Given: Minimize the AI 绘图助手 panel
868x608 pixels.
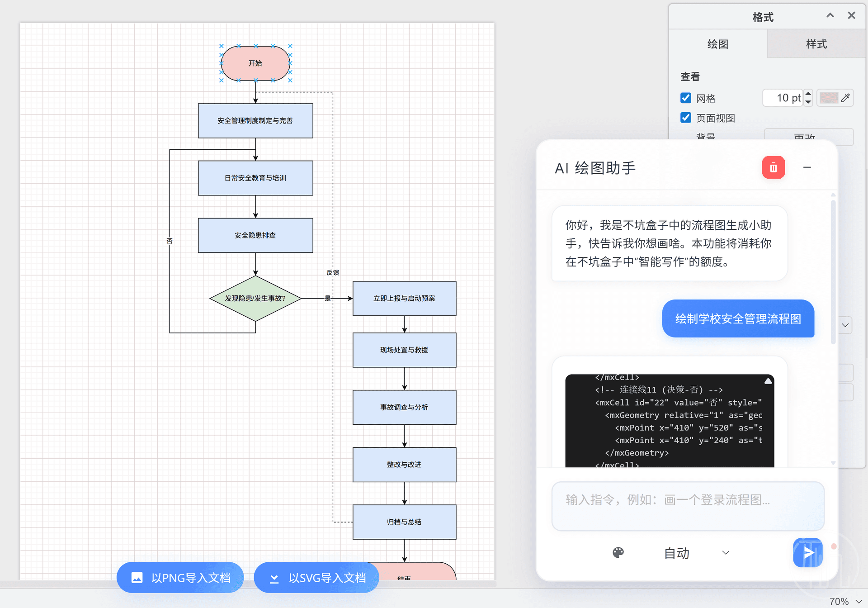Looking at the screenshot, I should pyautogui.click(x=807, y=167).
